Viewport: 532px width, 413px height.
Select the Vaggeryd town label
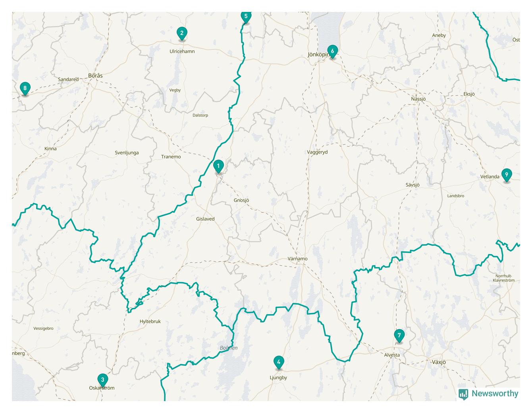coord(317,152)
